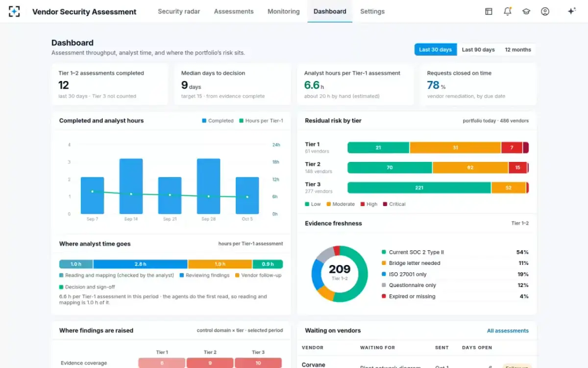This screenshot has height=368, width=588.
Task: Open the user profile icon
Action: coord(545,11)
